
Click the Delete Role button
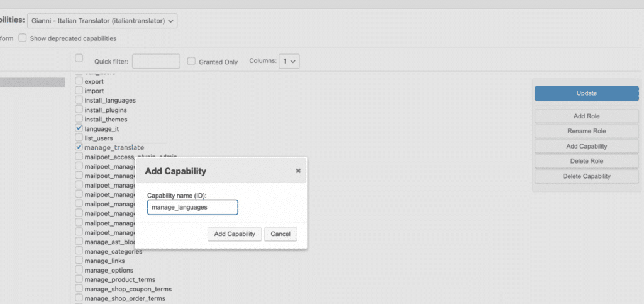587,161
